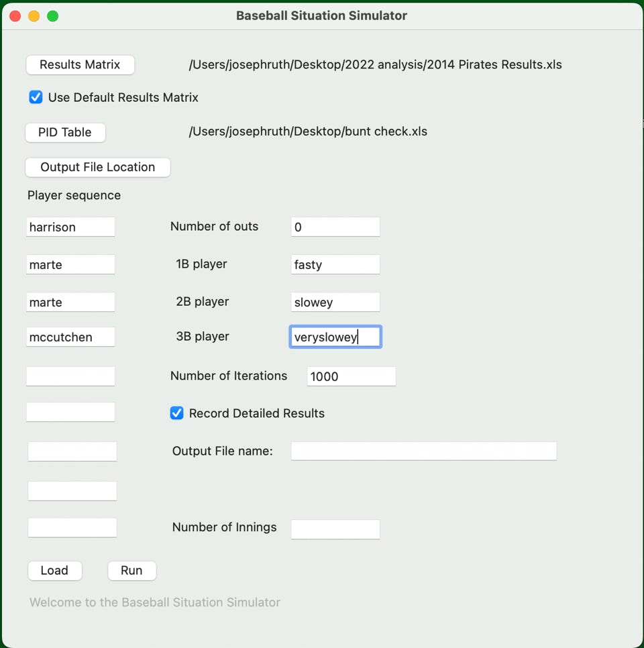Click the Baseball Situation Simulator window title
The width and height of the screenshot is (644, 648).
321,15
